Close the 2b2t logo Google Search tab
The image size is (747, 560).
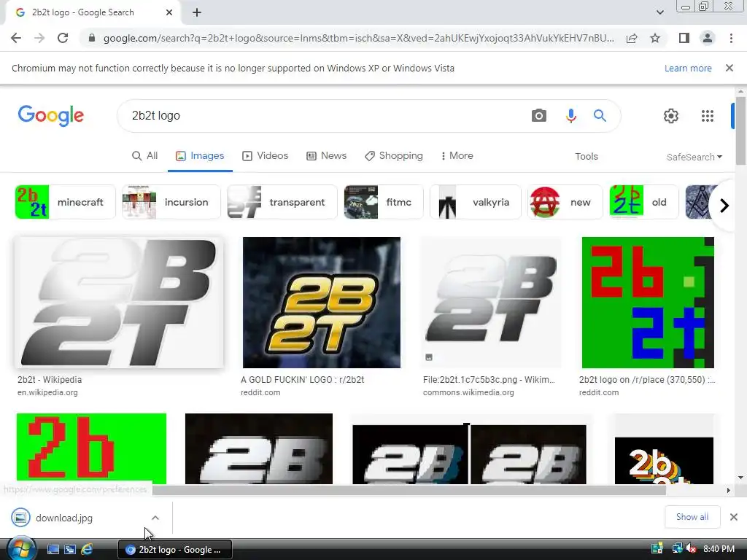tap(169, 12)
